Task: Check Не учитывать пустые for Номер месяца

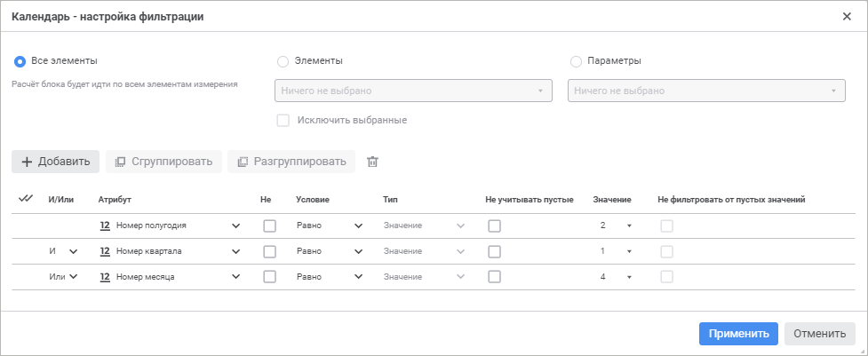Action: [x=495, y=276]
